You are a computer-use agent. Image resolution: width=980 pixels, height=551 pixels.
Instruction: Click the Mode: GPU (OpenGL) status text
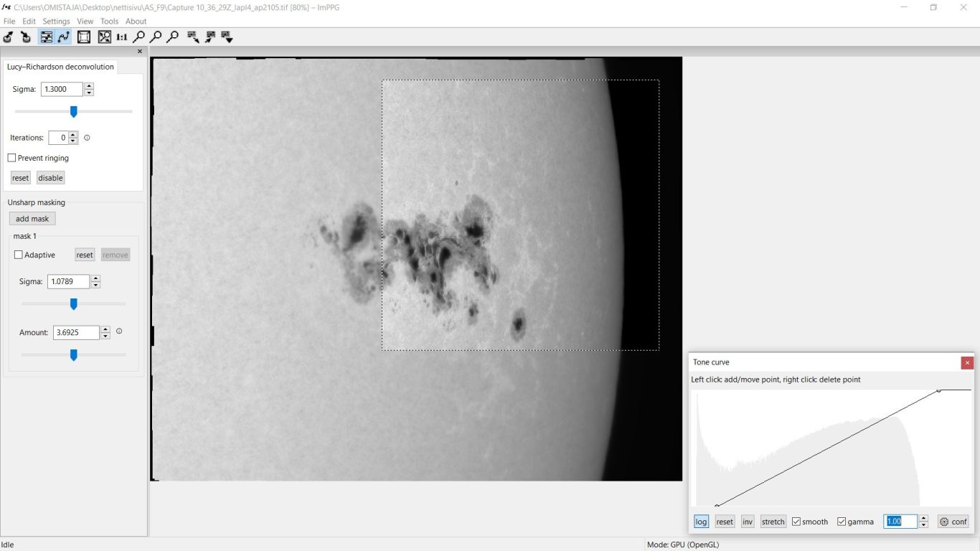tap(682, 545)
